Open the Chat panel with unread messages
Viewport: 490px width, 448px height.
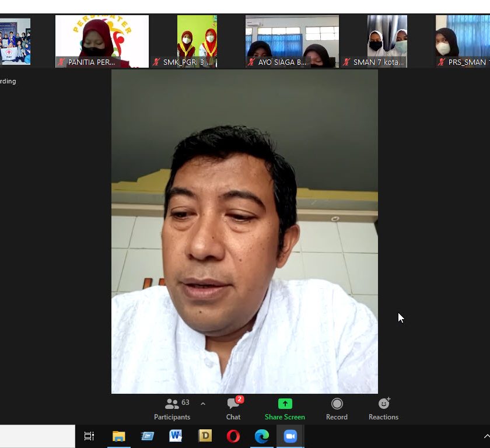coord(233,408)
